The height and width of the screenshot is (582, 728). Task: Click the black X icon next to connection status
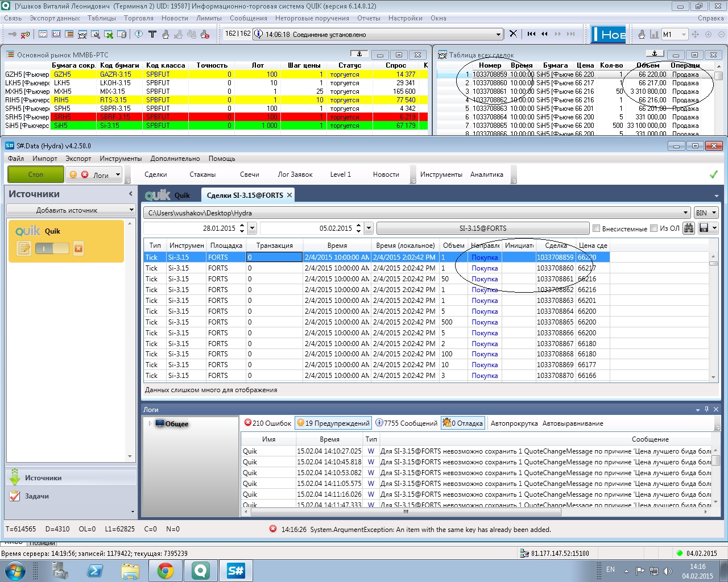pyautogui.click(x=513, y=34)
